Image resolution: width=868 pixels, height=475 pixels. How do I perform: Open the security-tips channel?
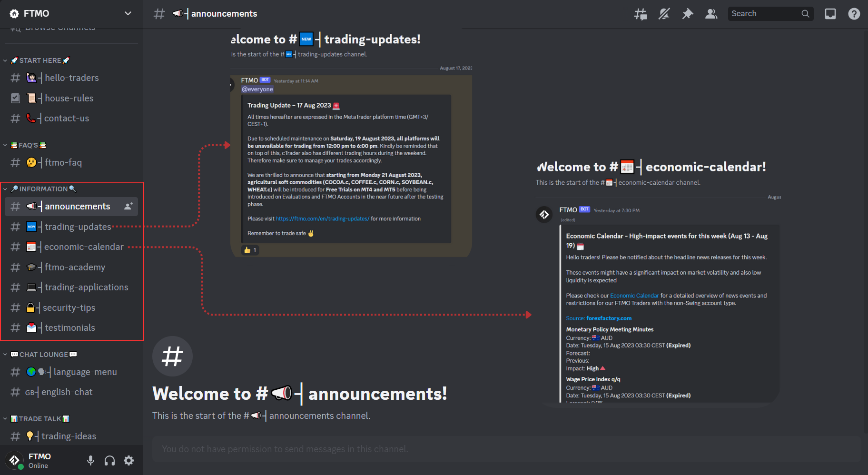click(x=71, y=308)
